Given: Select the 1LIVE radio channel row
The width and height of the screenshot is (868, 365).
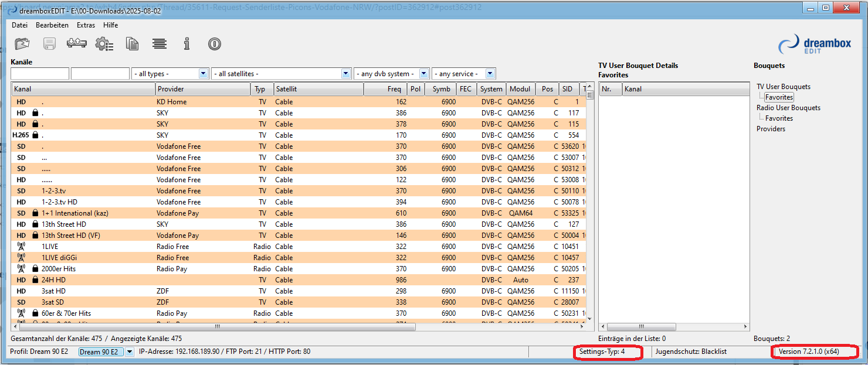Looking at the screenshot, I should tap(299, 247).
